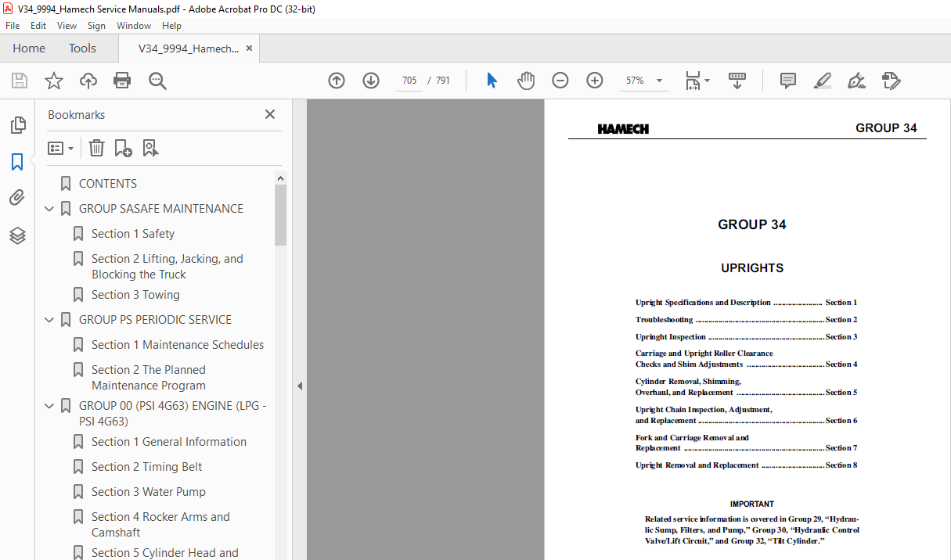Open the Edit menu

coord(38,26)
